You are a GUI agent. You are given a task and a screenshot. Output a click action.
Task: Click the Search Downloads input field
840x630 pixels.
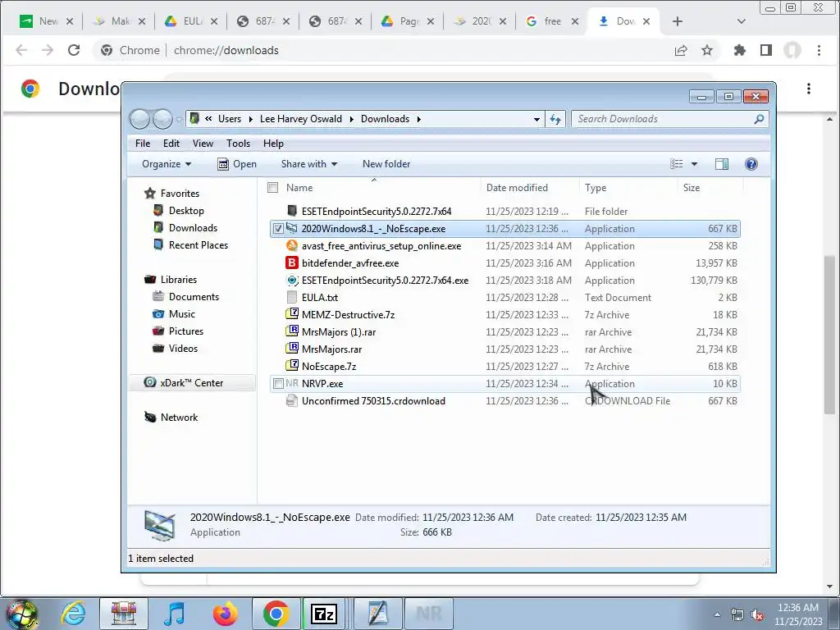point(662,119)
